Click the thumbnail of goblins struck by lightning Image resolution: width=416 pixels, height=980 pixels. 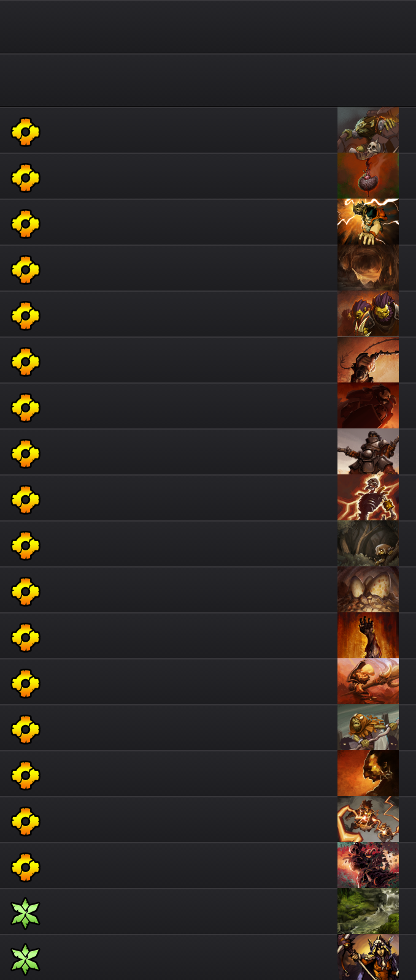(x=368, y=819)
